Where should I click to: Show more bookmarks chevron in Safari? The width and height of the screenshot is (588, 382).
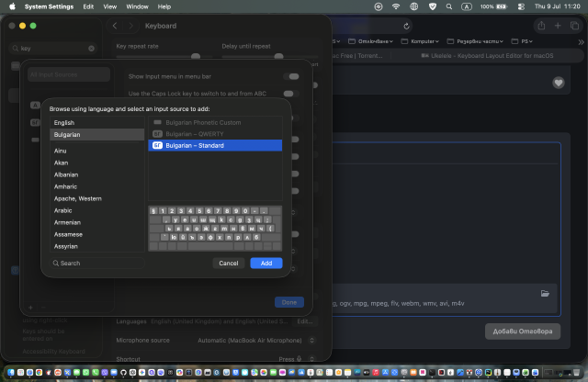tap(581, 41)
